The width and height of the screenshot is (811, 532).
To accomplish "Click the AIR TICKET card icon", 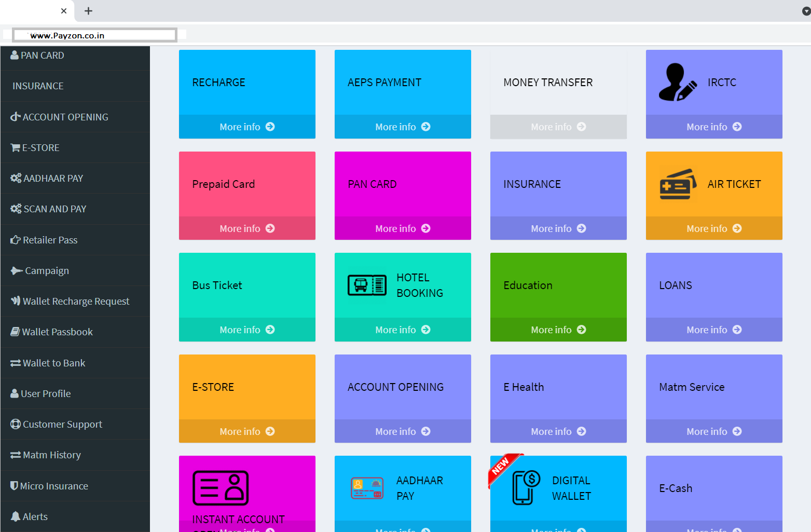I will [677, 184].
